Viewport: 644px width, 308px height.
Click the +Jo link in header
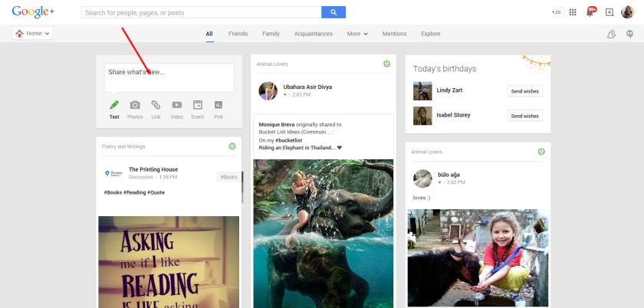[556, 12]
